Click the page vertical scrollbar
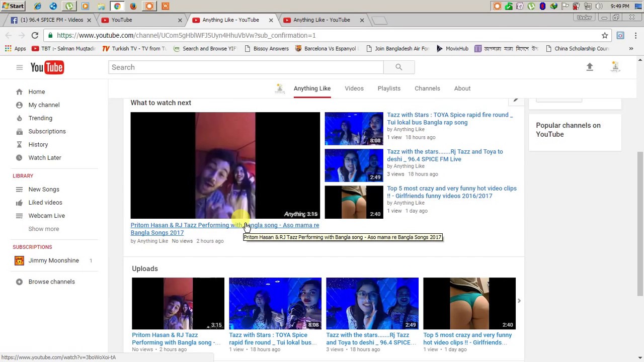Image resolution: width=644 pixels, height=362 pixels. tap(640, 224)
